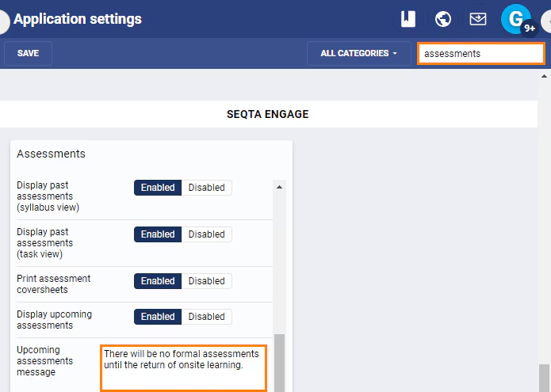This screenshot has height=392, width=551.
Task: Click the Display upcoming assessments label
Action: [x=54, y=320]
